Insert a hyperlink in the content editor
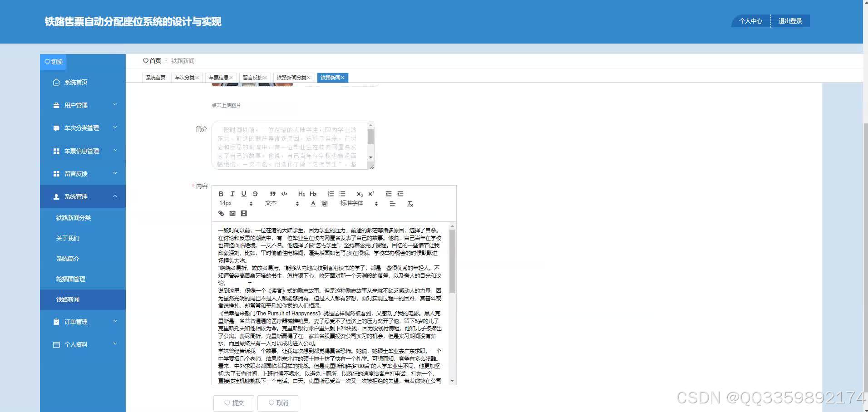 221,213
